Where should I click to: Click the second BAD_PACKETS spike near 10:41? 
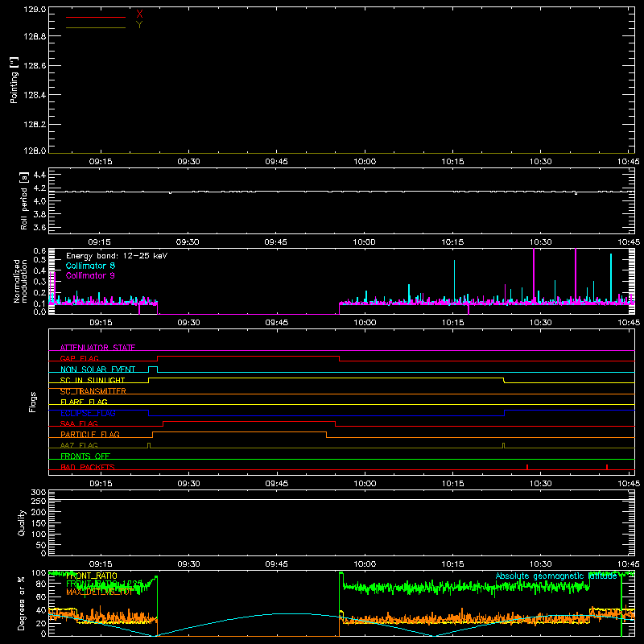(x=607, y=467)
